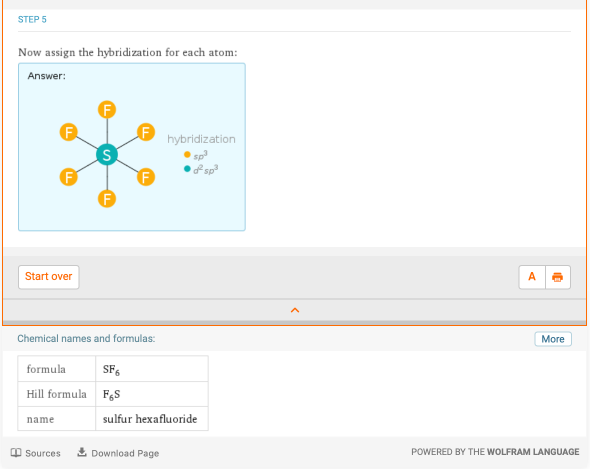Click the print icon button

(x=558, y=277)
